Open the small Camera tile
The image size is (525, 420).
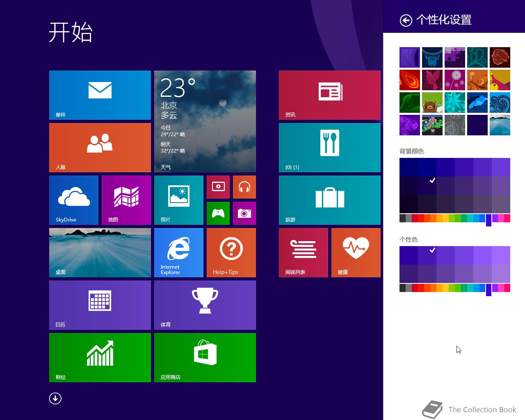pyautogui.click(x=244, y=213)
